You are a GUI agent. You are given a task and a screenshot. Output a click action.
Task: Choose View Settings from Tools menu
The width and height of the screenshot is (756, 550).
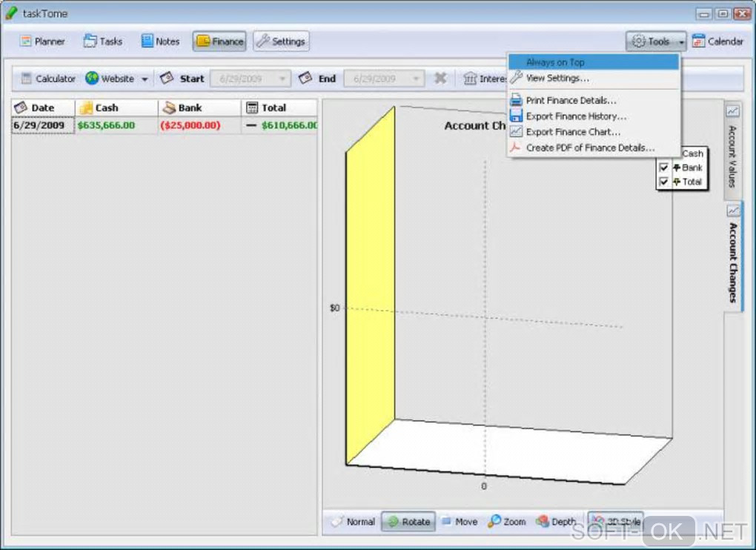coord(594,78)
